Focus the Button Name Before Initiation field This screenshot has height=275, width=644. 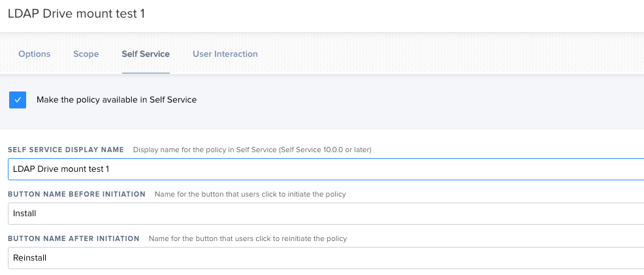coord(326,214)
